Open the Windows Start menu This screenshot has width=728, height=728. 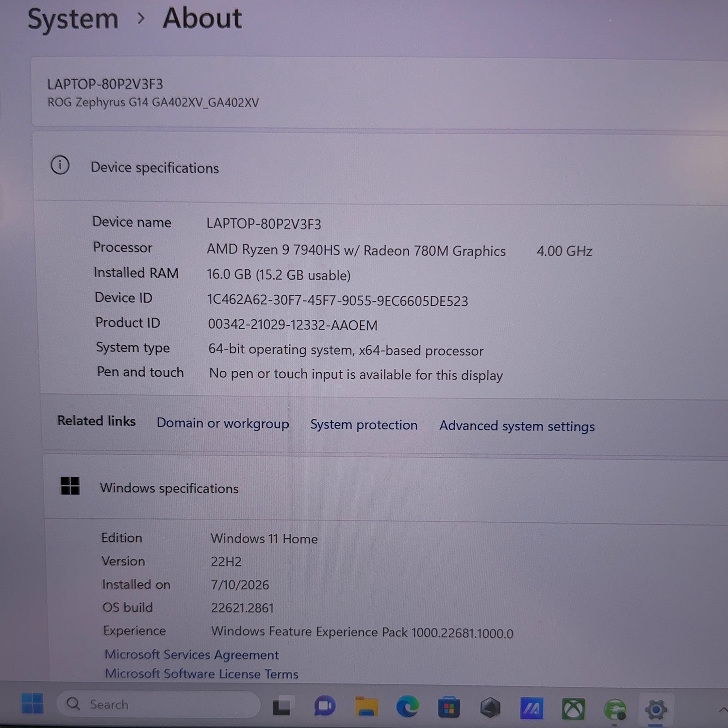tap(33, 703)
